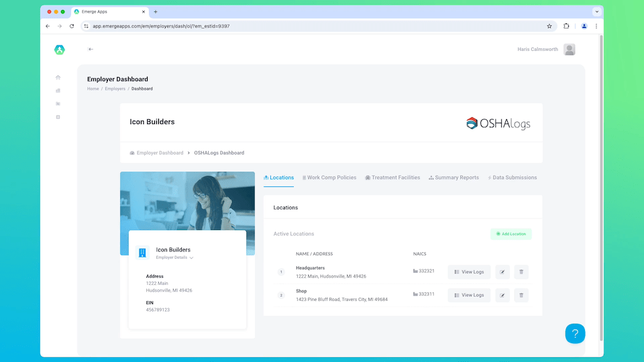Click the back arrow above Employer Dashboard
Viewport: 644px width, 362px height.
click(91, 49)
